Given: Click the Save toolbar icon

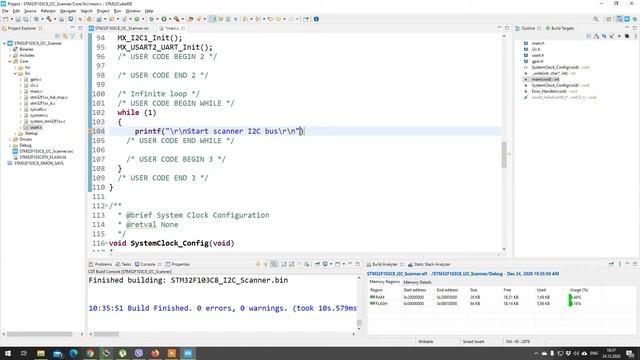Looking at the screenshot, I should 18,19.
